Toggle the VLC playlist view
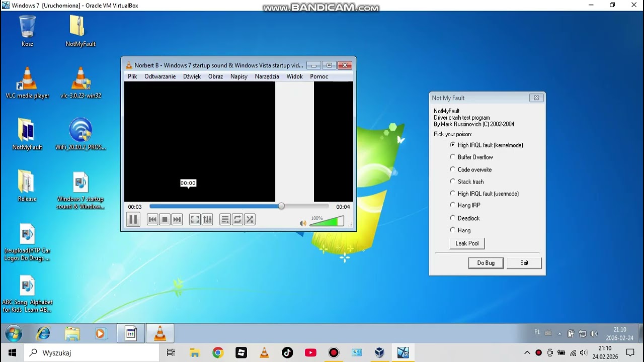644x362 pixels. click(x=225, y=219)
